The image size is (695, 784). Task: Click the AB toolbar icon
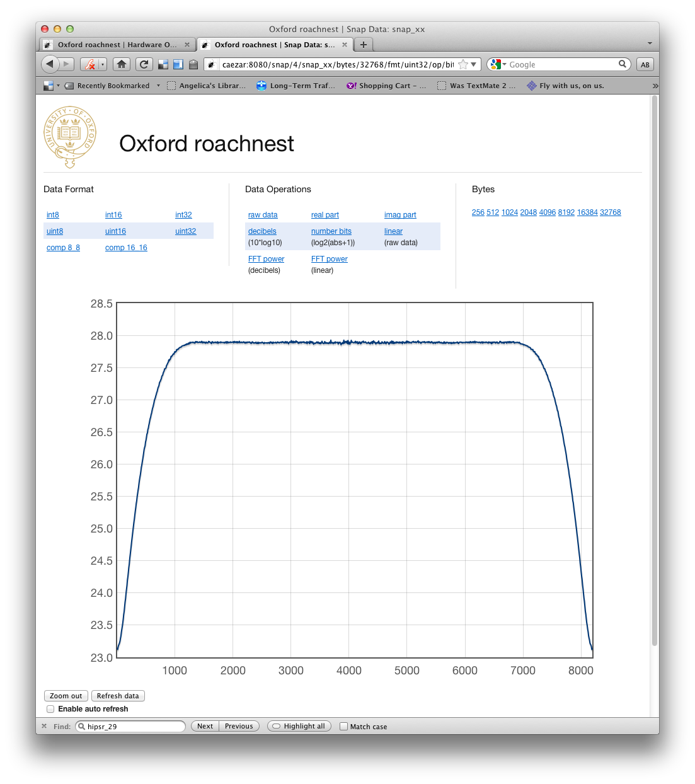tap(645, 64)
